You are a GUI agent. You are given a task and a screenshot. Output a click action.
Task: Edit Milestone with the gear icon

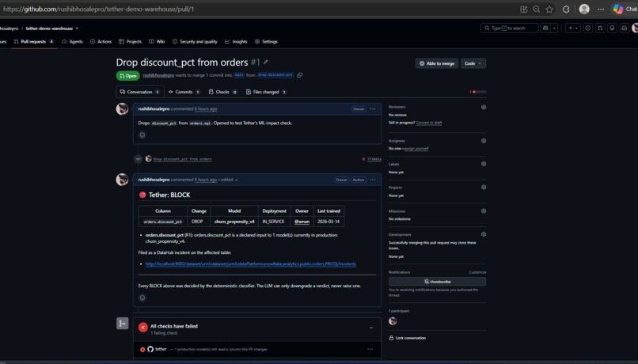(x=484, y=211)
